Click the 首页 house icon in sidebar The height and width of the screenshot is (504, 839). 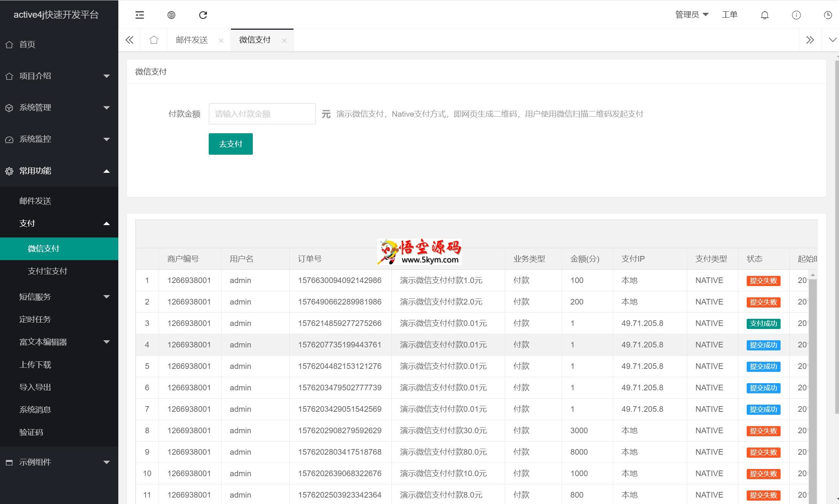pyautogui.click(x=9, y=44)
